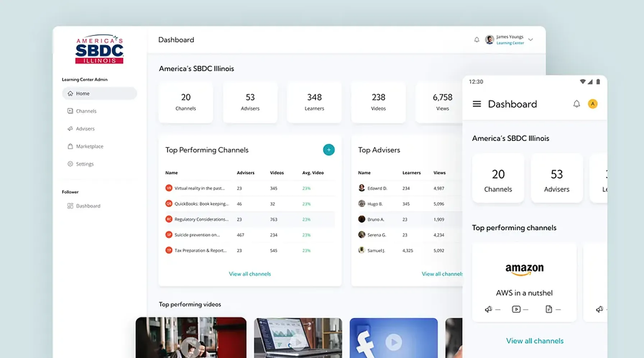The width and height of the screenshot is (644, 358).
Task: Open adviser Hugo B. row
Action: coord(410,204)
